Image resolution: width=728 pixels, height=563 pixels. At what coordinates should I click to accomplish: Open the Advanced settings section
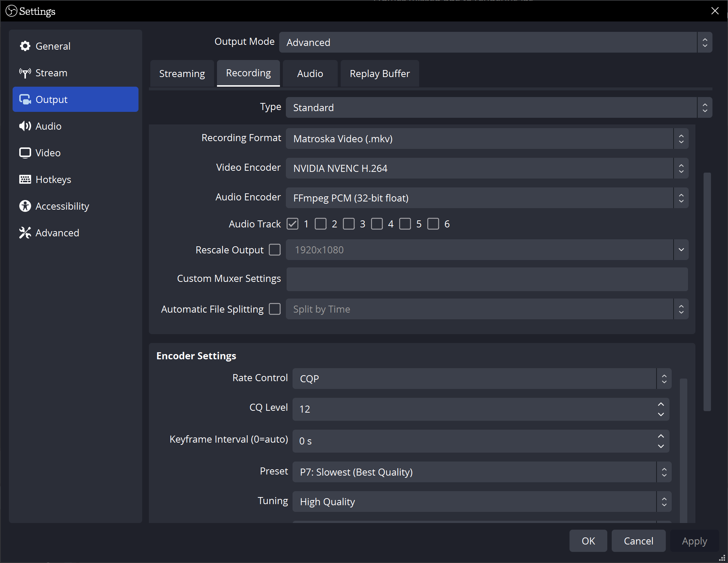coord(57,233)
